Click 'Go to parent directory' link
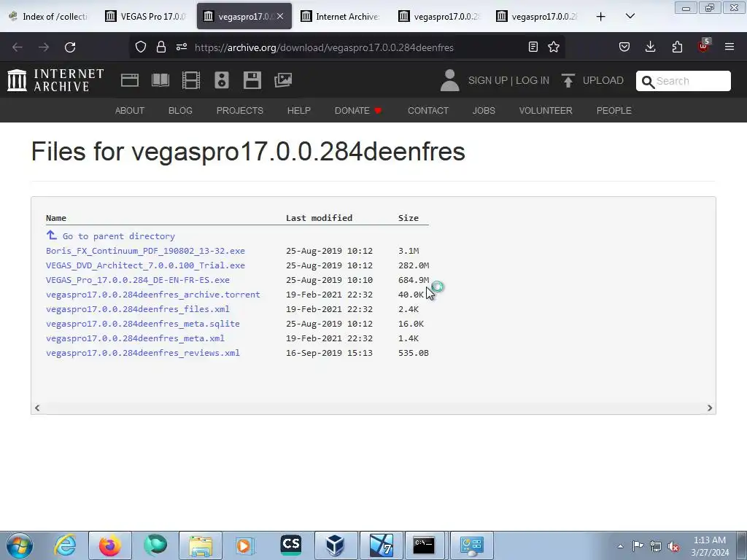Image resolution: width=747 pixels, height=560 pixels. pos(119,236)
